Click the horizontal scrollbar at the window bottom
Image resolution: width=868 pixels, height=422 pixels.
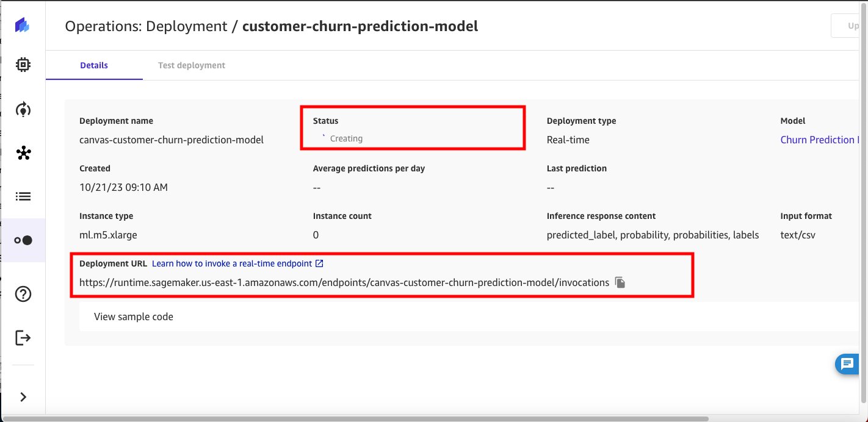click(x=355, y=419)
